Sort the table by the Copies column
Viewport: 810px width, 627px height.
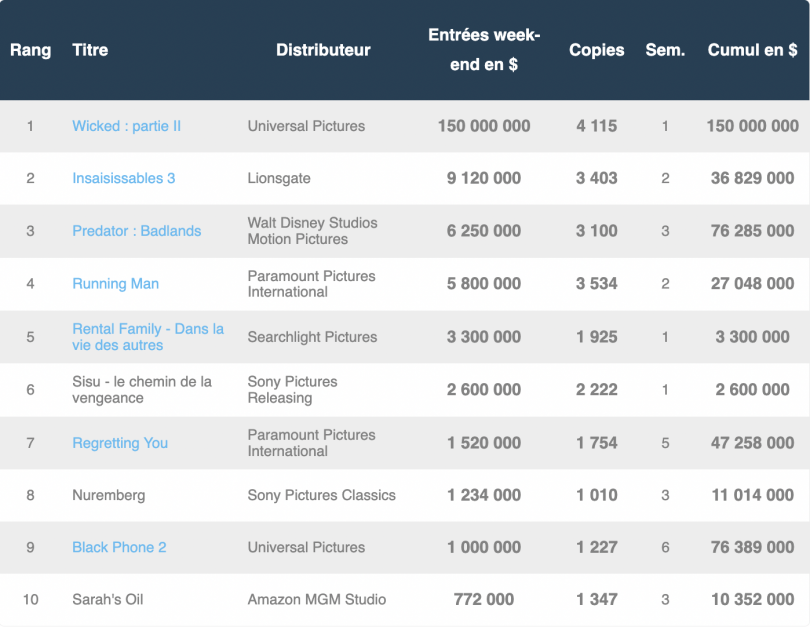click(x=596, y=50)
